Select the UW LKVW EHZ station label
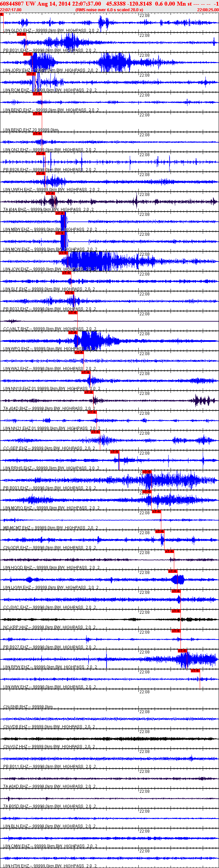Screen dimensions: 219x868 coord(51,587)
